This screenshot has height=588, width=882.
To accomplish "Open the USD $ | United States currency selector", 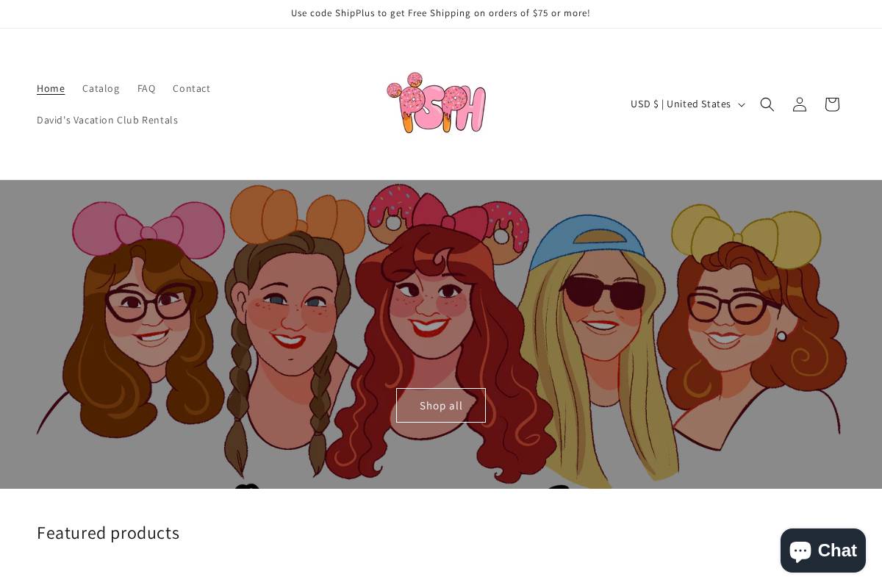I will (681, 104).
